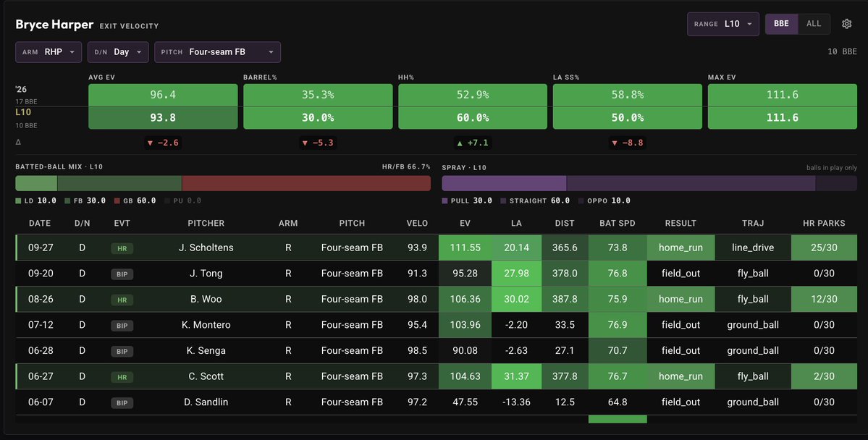Select the B. Woo pitcher name

(x=206, y=300)
